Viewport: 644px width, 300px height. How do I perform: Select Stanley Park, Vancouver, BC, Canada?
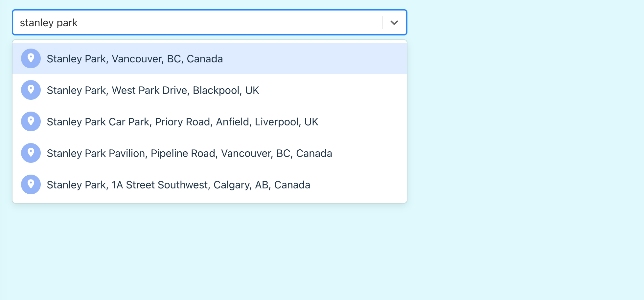tap(135, 58)
